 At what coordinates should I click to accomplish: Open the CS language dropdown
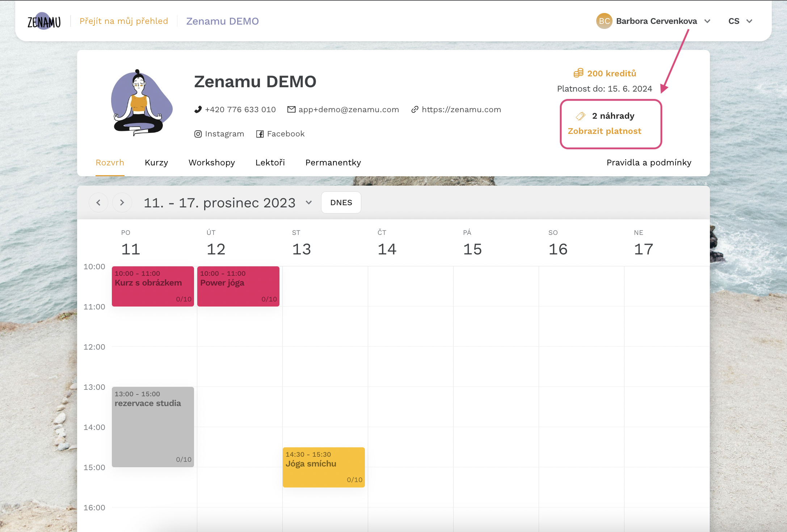(741, 21)
